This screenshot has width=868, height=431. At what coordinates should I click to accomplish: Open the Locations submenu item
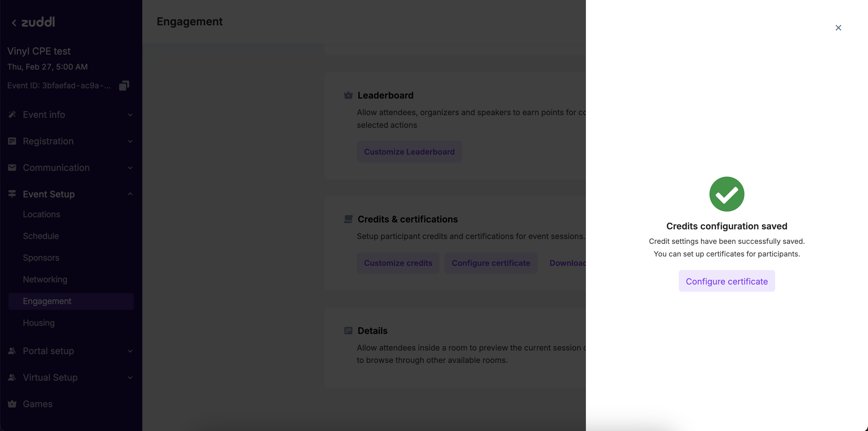(x=42, y=214)
